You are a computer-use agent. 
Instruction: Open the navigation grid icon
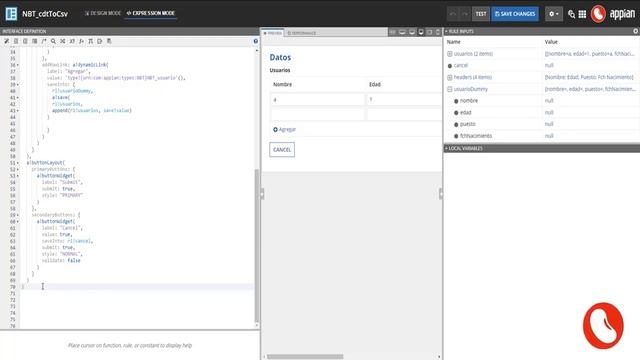[x=582, y=14]
